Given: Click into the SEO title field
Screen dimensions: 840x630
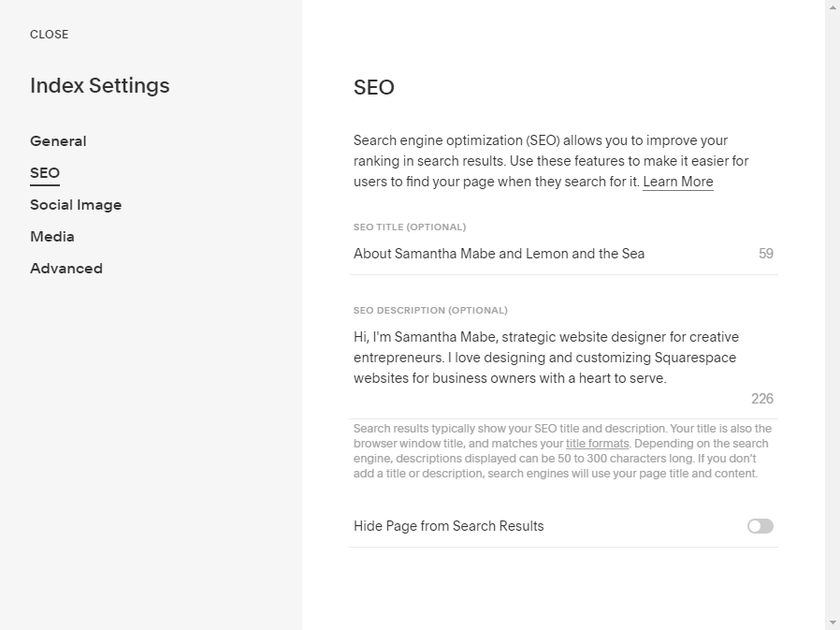Looking at the screenshot, I should 543,254.
